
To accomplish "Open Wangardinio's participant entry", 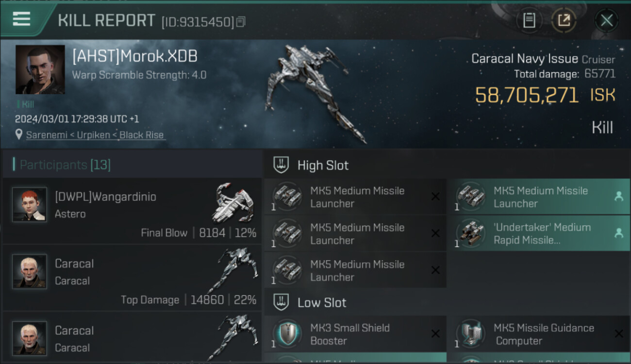I will pos(133,211).
